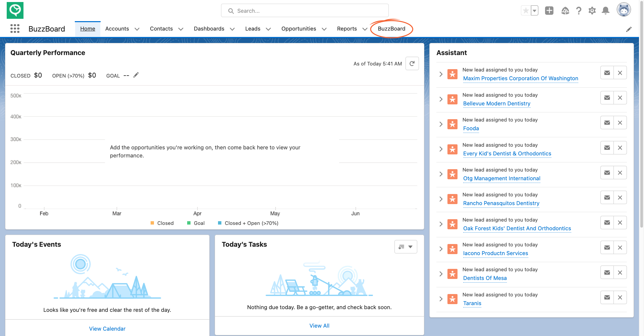644x336 pixels.
Task: Select the Home tab
Action: 88,29
